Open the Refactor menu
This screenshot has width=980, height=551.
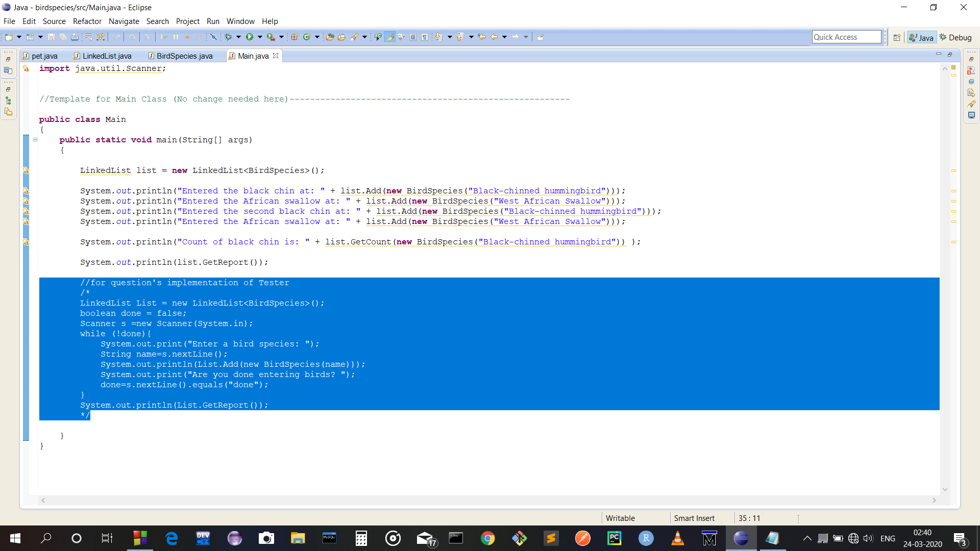[87, 21]
